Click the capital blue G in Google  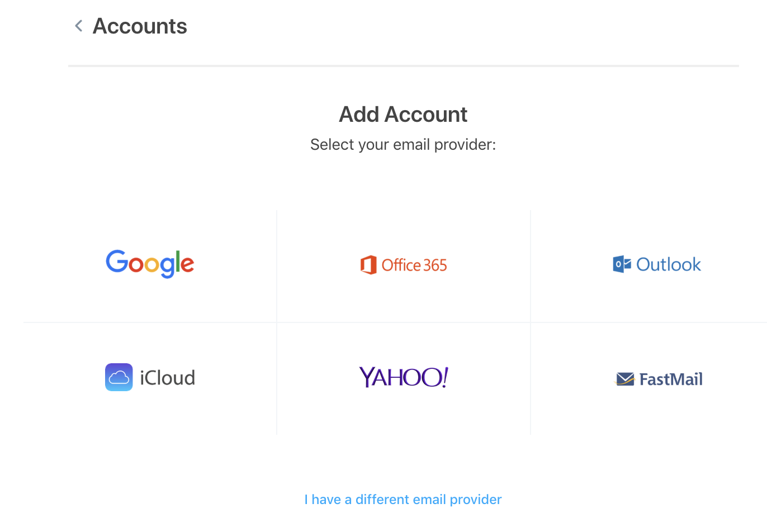click(x=117, y=262)
